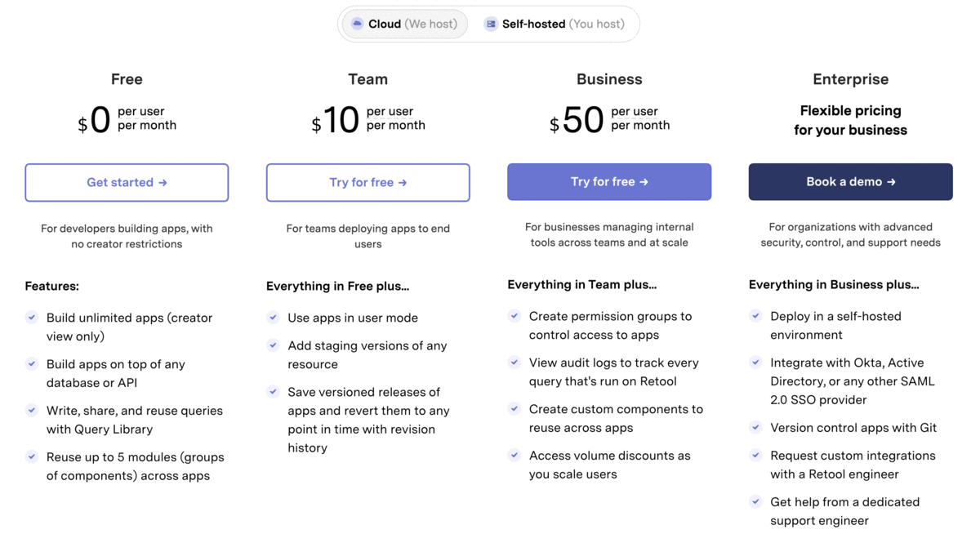Click checkmark next to "Create permission groups"
The height and width of the screenshot is (534, 980).
point(514,316)
